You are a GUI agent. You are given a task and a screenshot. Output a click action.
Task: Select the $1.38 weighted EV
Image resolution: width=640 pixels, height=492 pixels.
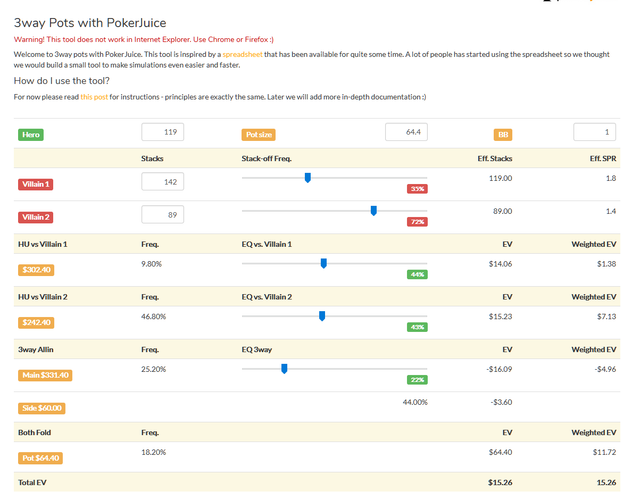pos(607,264)
